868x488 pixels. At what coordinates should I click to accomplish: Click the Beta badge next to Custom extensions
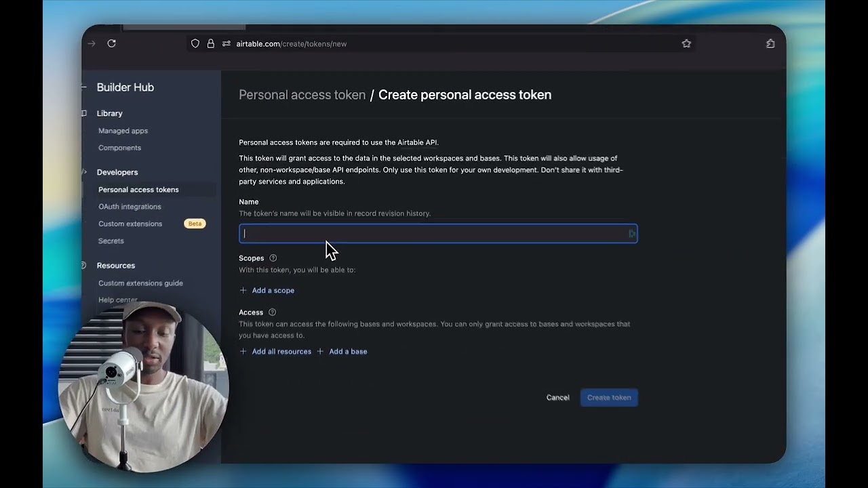pyautogui.click(x=195, y=224)
